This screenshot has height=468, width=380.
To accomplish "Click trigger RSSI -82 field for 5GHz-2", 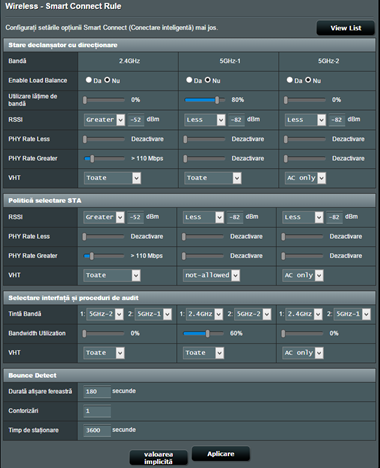I will tap(337, 120).
